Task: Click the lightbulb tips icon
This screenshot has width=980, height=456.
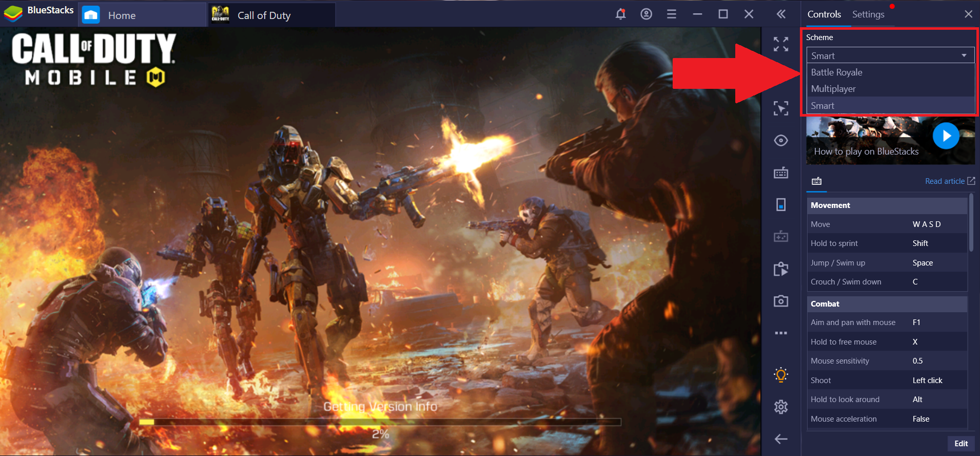Action: click(781, 375)
